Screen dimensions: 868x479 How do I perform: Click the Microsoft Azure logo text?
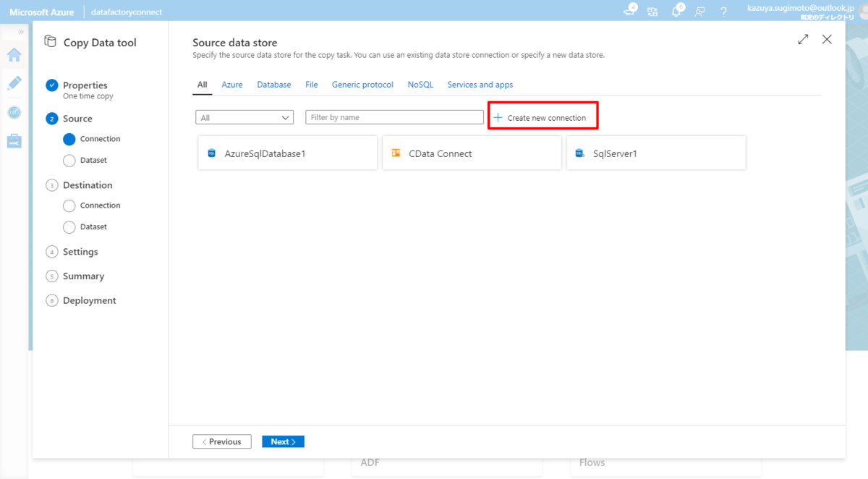tap(41, 12)
